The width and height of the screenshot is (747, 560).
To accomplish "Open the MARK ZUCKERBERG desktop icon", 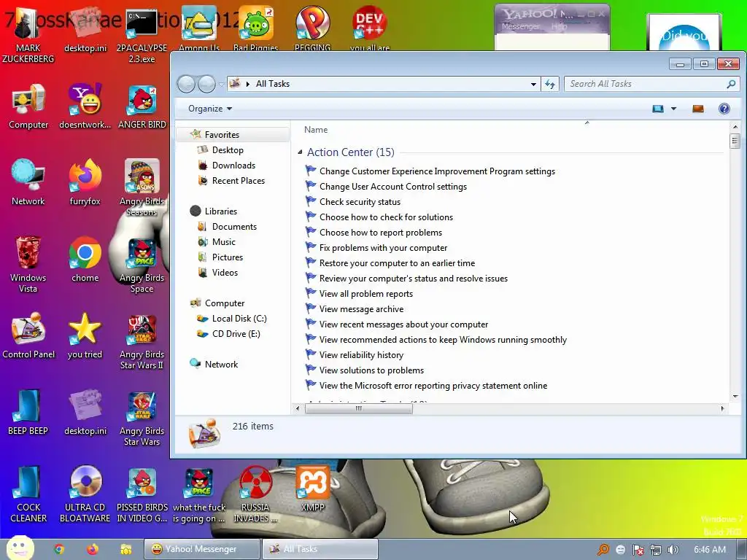I will (28, 34).
